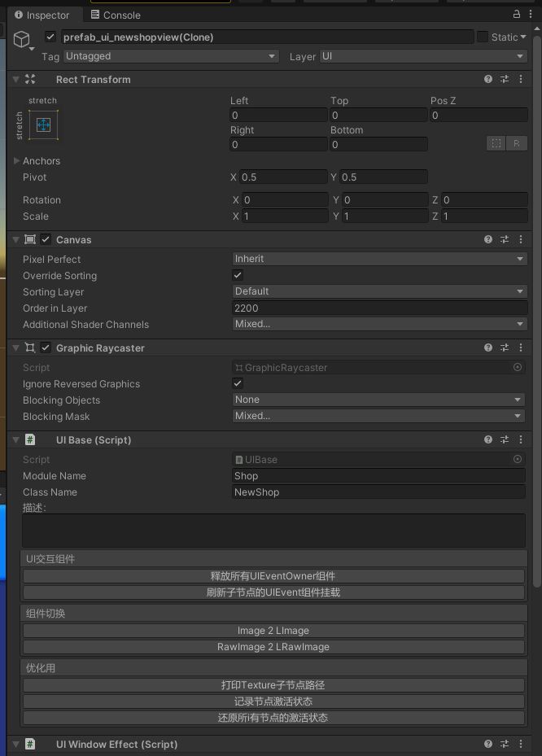Open the Blocking Mask dropdown
Image resolution: width=542 pixels, height=756 pixels.
coord(378,416)
